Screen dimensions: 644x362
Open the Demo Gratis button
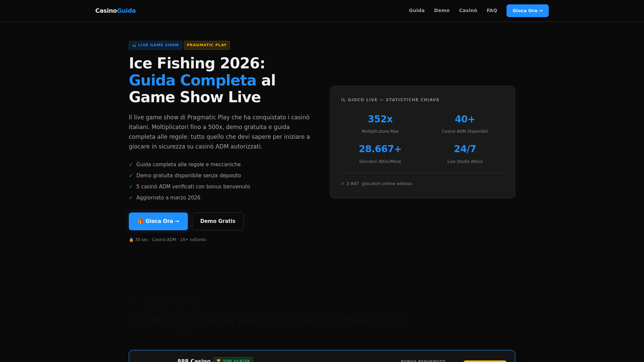[x=218, y=221]
